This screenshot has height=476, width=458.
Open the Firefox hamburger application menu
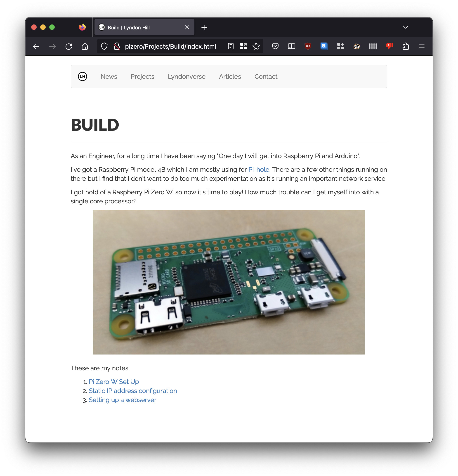pyautogui.click(x=422, y=46)
